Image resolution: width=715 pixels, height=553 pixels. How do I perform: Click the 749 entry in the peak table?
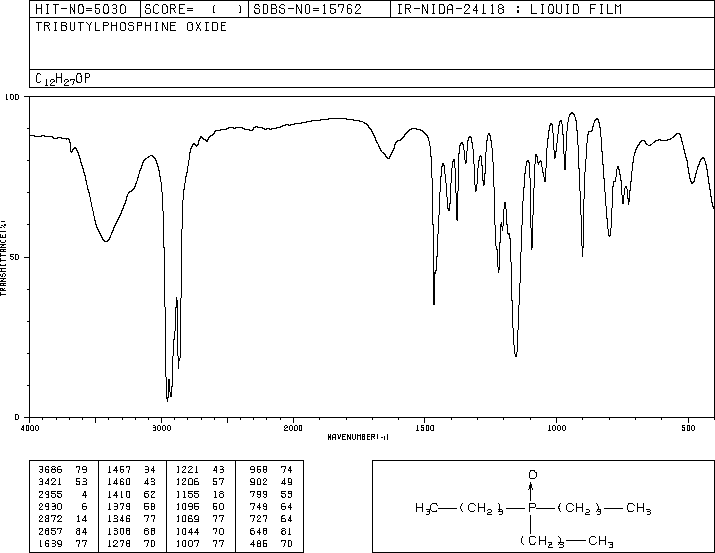tap(259, 506)
